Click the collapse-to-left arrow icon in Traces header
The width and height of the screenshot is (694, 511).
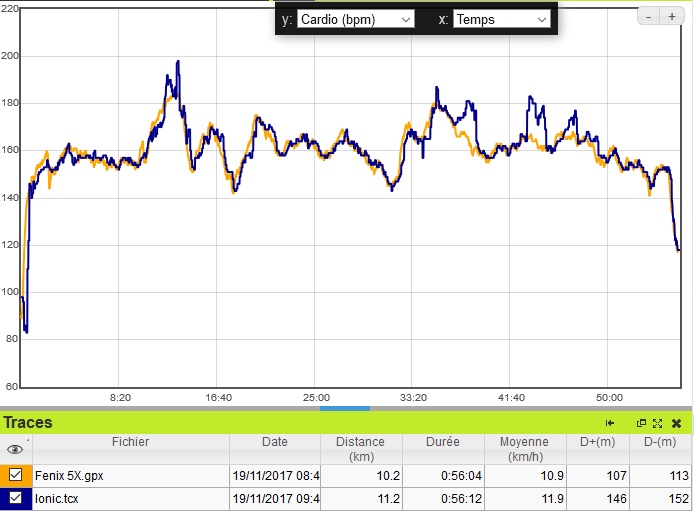pos(610,423)
